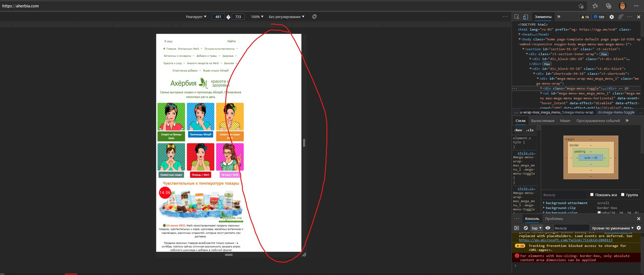
Task: Open DevTools settings gear
Action: coord(612,17)
